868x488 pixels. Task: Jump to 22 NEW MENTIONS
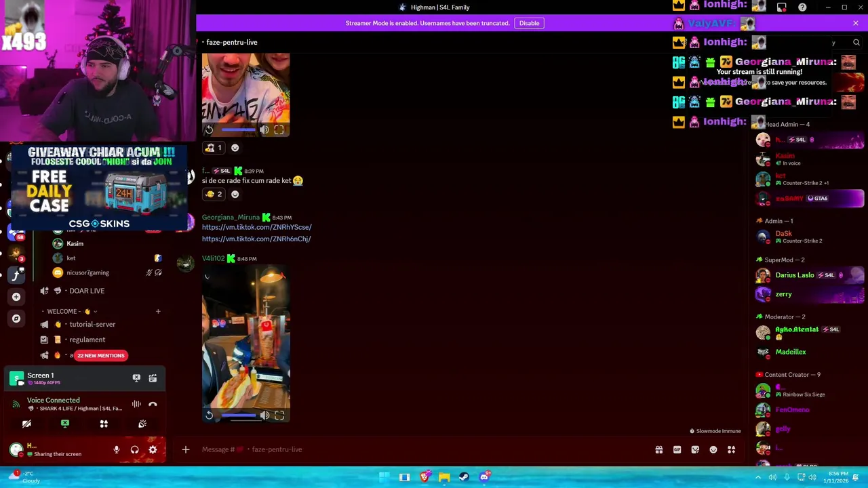101,355
